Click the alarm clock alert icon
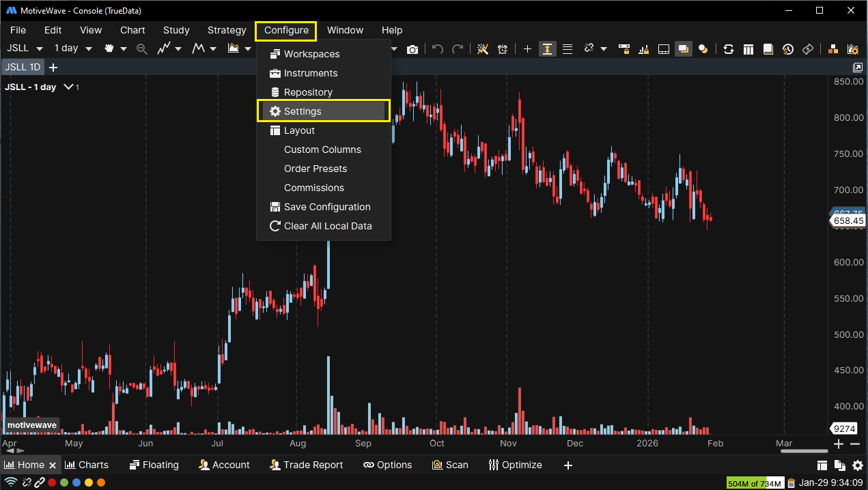The image size is (868, 490). pyautogui.click(x=503, y=49)
